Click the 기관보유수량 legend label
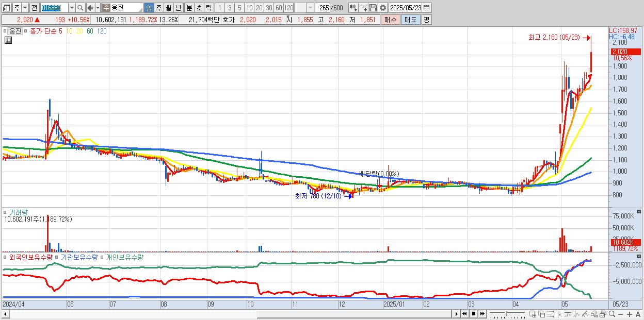The height and width of the screenshot is (320, 644). (x=79, y=257)
